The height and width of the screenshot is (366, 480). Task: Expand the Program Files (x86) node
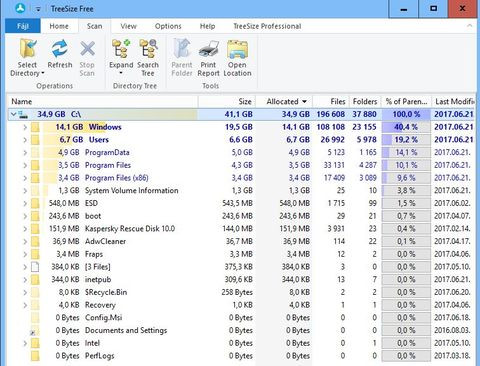point(25,178)
